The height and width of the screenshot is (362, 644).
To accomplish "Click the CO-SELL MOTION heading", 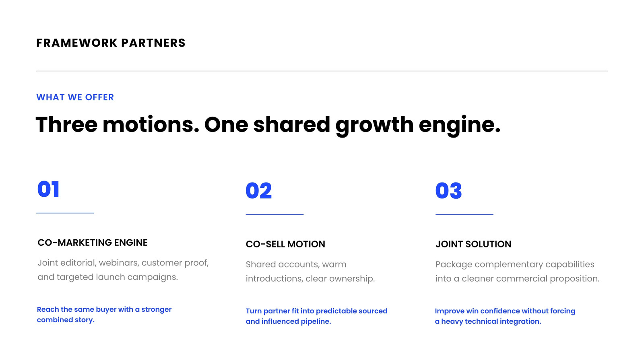I will 285,244.
